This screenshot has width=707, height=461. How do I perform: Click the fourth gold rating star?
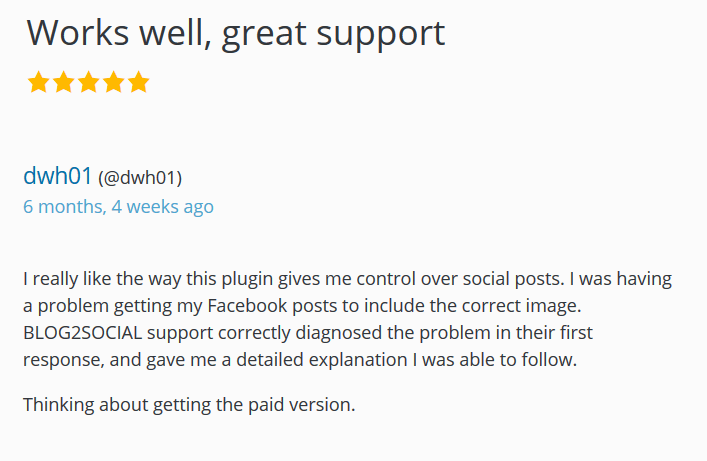tap(114, 82)
